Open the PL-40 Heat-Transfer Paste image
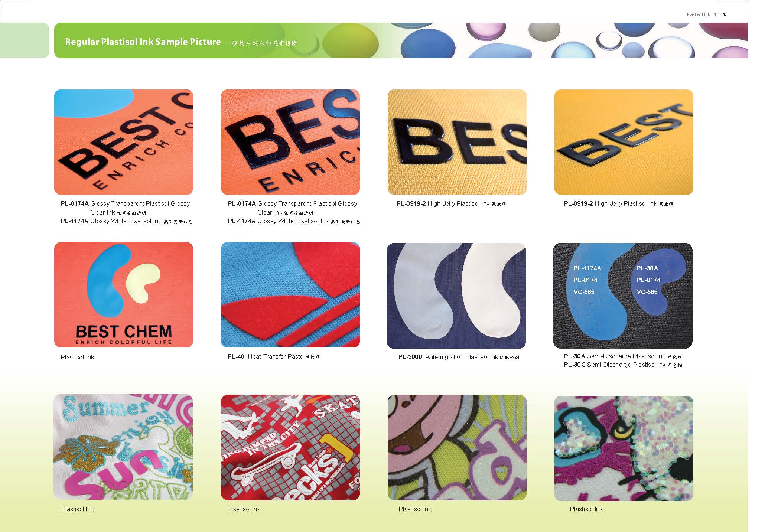The height and width of the screenshot is (532, 778). coord(290,295)
